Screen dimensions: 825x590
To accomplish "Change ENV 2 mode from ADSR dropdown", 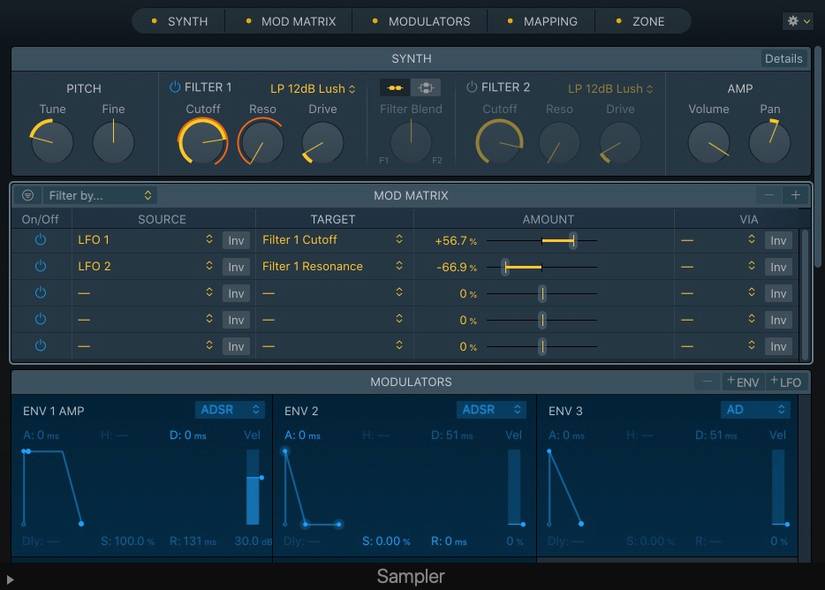I will coord(490,410).
